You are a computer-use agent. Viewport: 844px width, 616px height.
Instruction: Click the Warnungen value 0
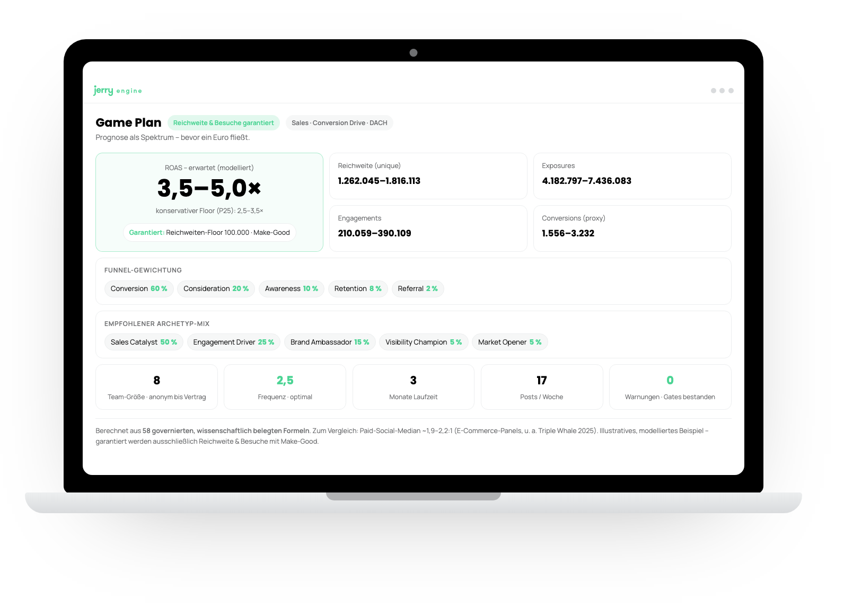coord(670,381)
